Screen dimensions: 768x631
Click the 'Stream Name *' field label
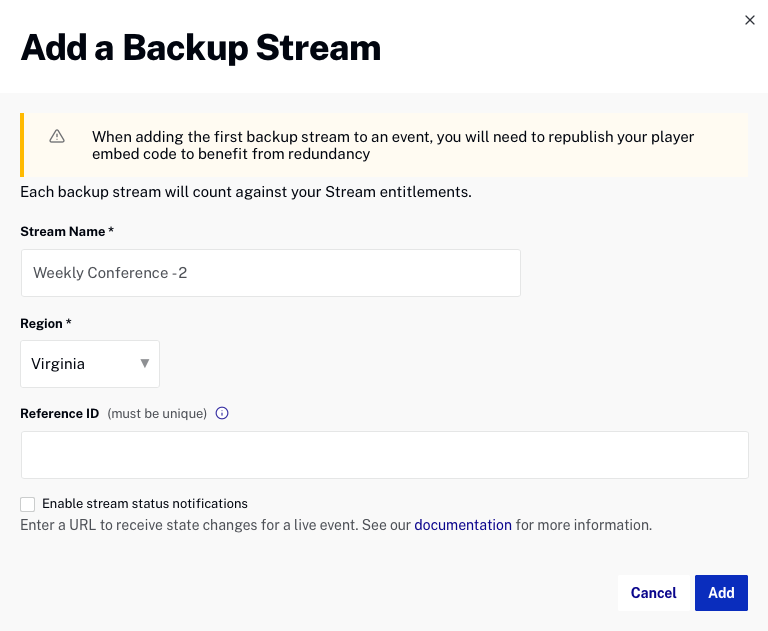(67, 231)
